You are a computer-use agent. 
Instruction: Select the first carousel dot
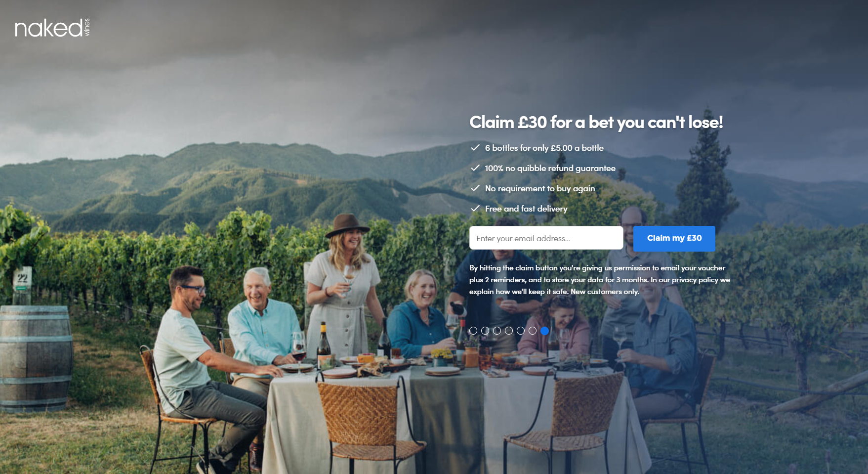(x=473, y=331)
